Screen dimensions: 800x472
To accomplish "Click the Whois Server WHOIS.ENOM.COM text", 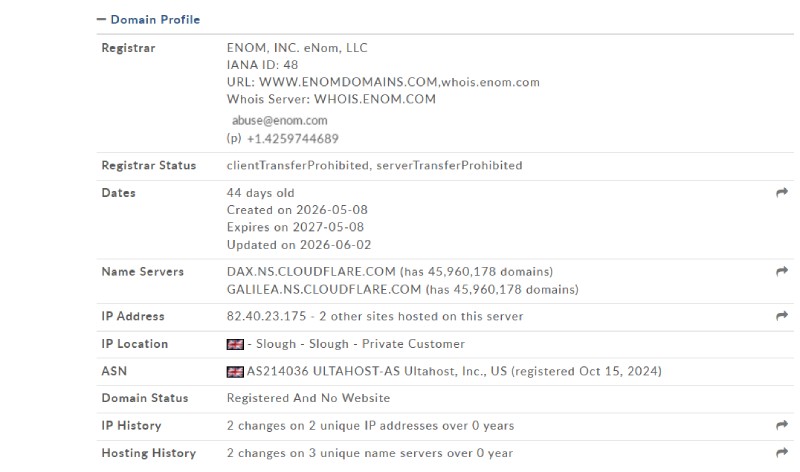I will click(332, 99).
